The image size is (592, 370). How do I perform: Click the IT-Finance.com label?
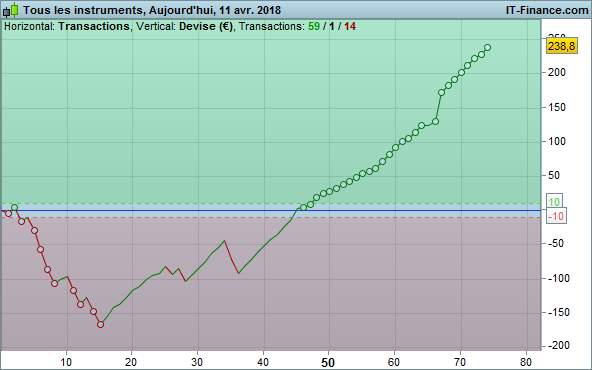click(547, 10)
